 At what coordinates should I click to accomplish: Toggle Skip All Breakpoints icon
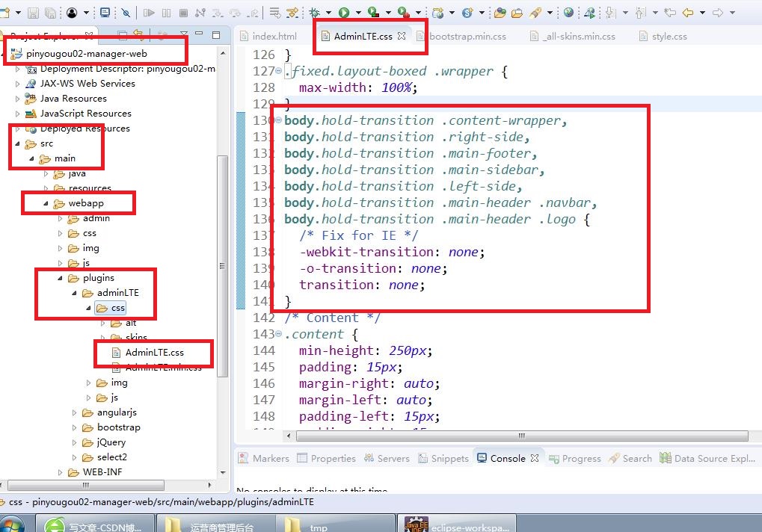coord(126,13)
